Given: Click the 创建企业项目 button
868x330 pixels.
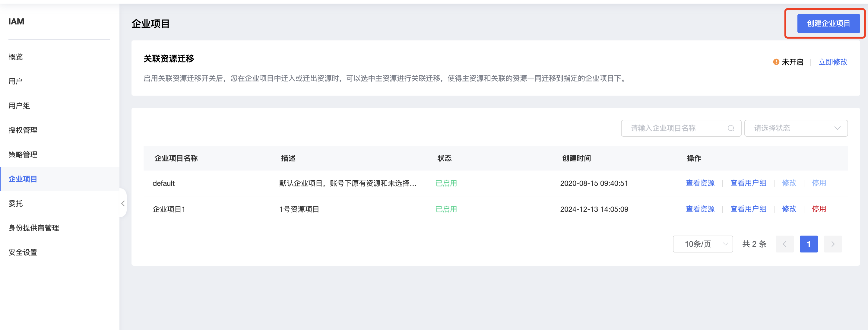Looking at the screenshot, I should click(828, 23).
